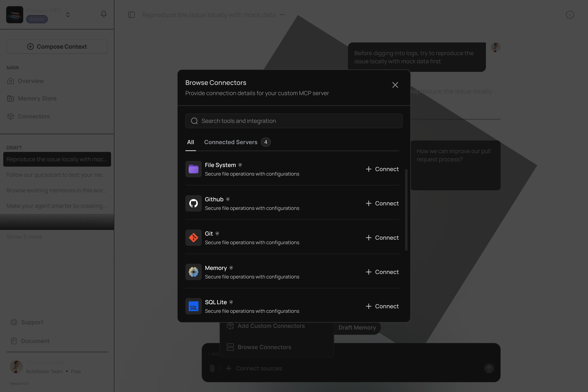Click Connect next to Github

pyautogui.click(x=382, y=203)
